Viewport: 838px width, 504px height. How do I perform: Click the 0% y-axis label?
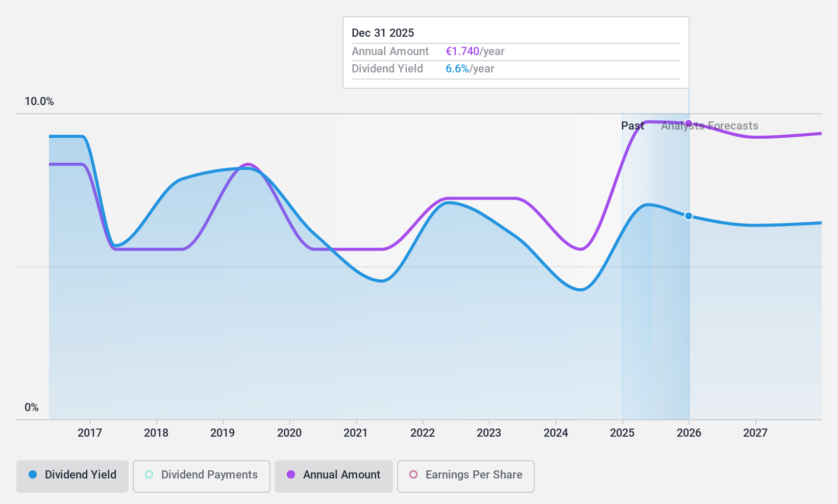[32, 408]
